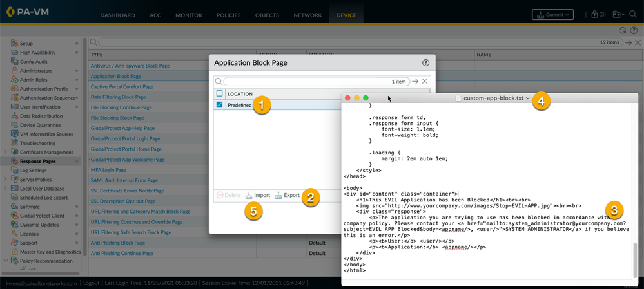Click the Export icon in the dialog
644x289 pixels.
point(278,195)
